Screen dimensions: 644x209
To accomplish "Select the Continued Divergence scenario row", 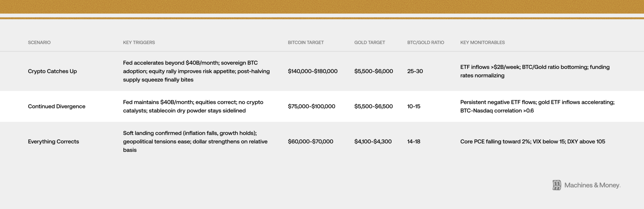I will (x=322, y=106).
